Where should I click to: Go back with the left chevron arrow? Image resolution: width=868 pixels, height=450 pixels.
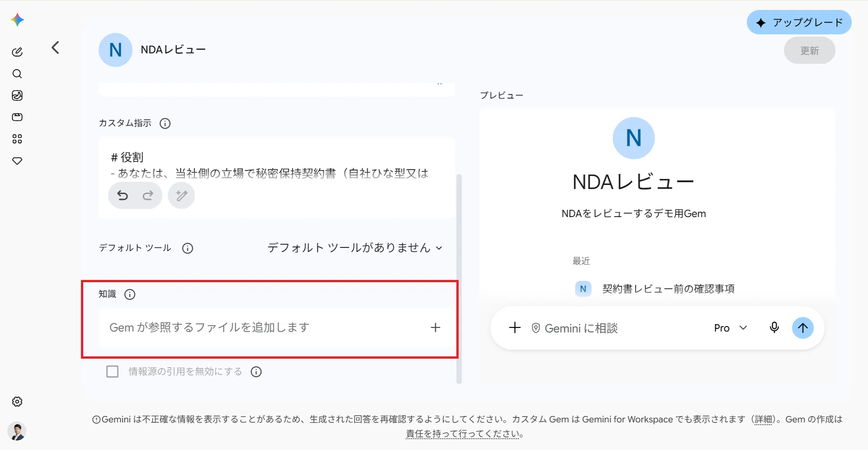55,47
